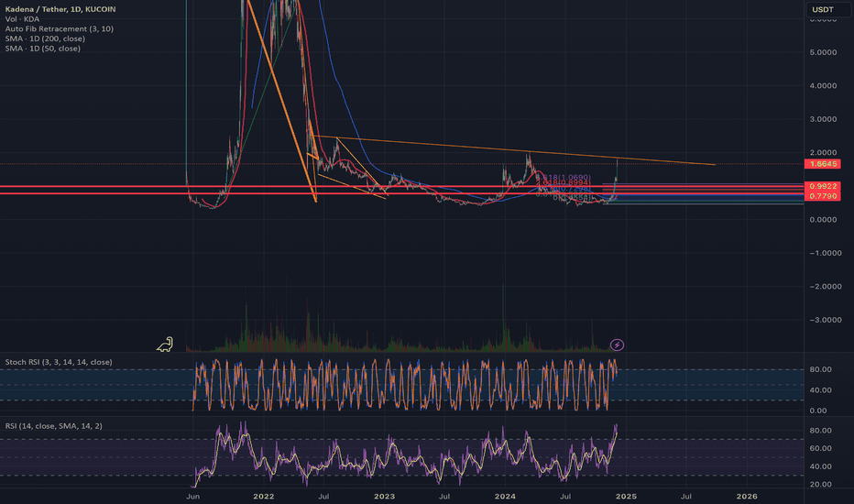Select the 'SMA · 1D (50, close)' legend
854x504 pixels.
pyautogui.click(x=43, y=49)
